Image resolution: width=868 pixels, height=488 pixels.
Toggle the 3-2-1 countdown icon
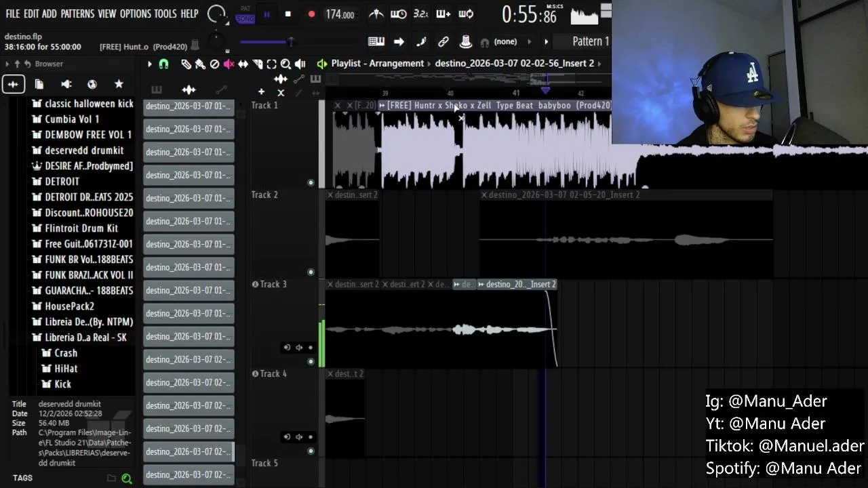tap(421, 14)
